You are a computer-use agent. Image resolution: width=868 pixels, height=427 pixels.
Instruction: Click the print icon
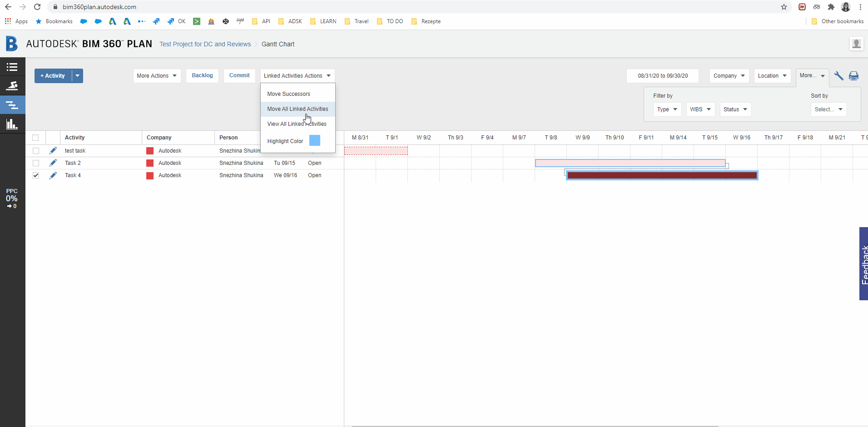tap(854, 76)
